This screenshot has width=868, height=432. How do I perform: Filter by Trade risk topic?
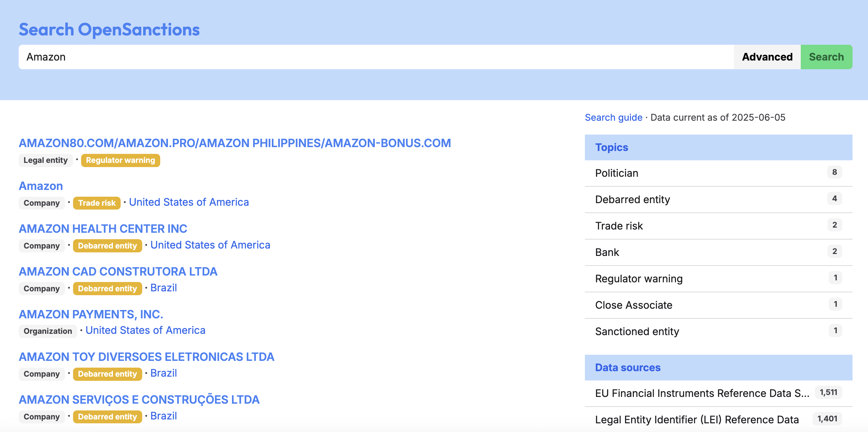[618, 226]
